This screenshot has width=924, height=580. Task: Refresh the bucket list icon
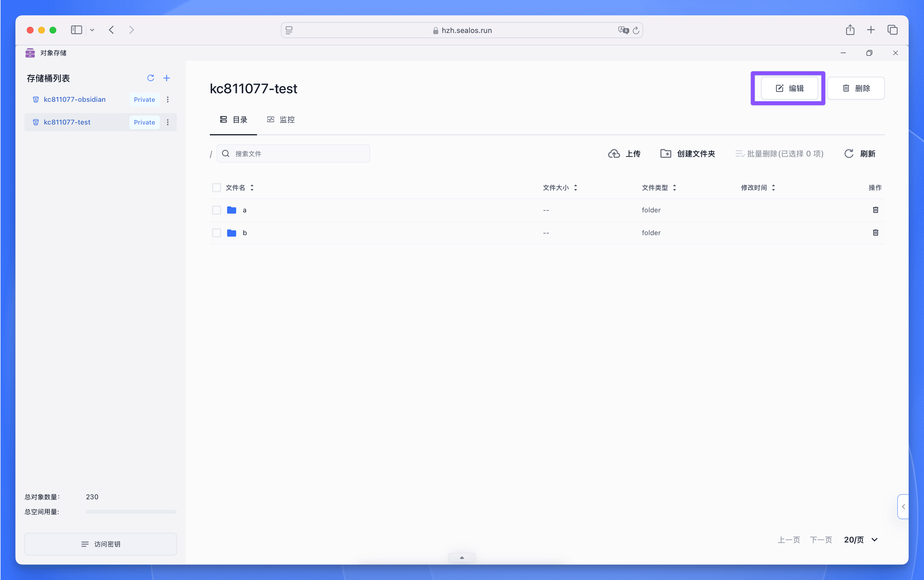[151, 78]
